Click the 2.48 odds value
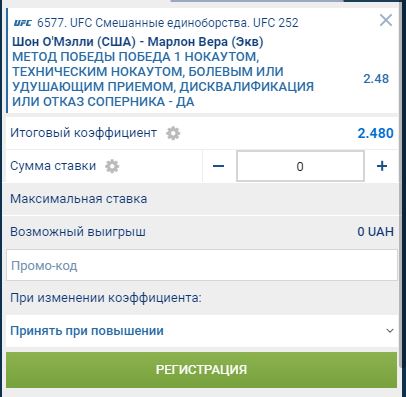This screenshot has width=406, height=397. (x=376, y=79)
